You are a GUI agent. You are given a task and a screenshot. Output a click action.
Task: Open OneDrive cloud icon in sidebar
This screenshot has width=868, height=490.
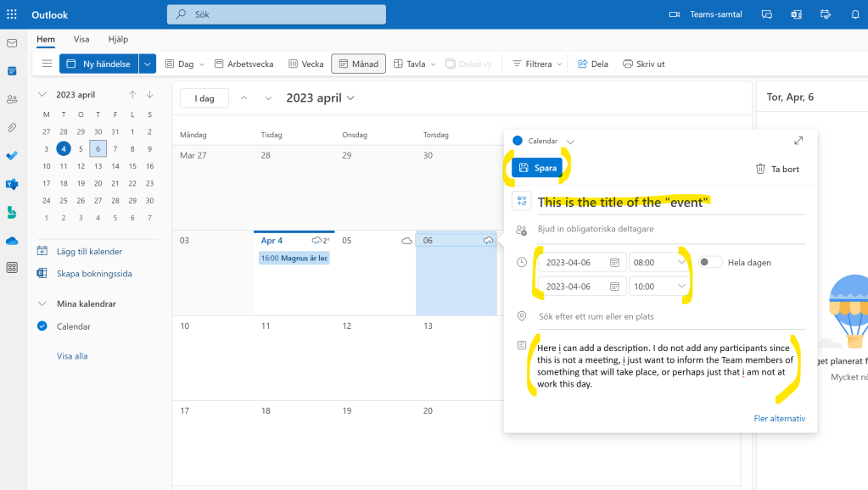click(12, 241)
